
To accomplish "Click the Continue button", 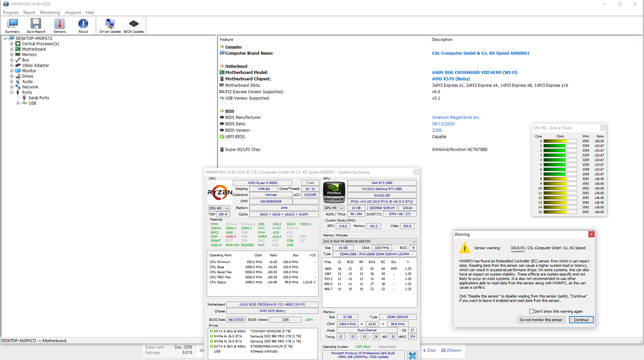I will pos(581,320).
